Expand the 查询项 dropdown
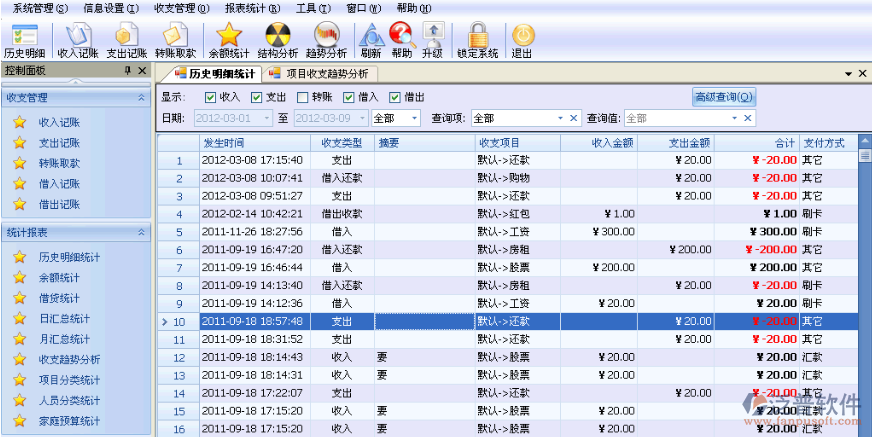The width and height of the screenshot is (872, 437). coord(560,118)
